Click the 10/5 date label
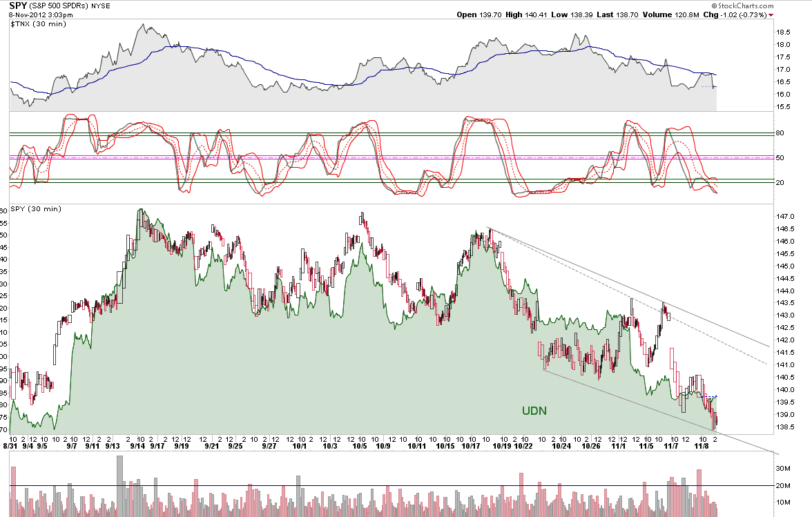The image size is (812, 517). (359, 446)
